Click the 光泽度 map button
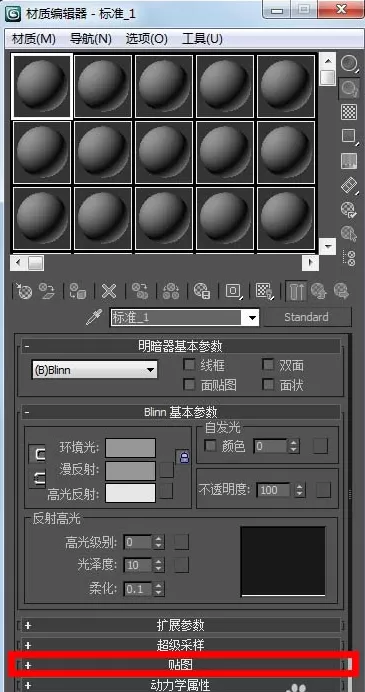The width and height of the screenshot is (365, 692). [x=181, y=564]
